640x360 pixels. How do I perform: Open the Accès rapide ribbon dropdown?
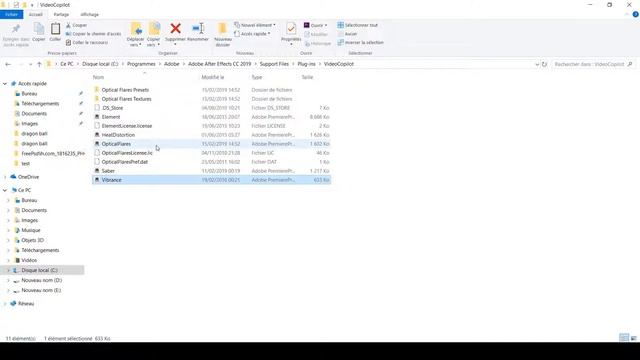pos(252,34)
